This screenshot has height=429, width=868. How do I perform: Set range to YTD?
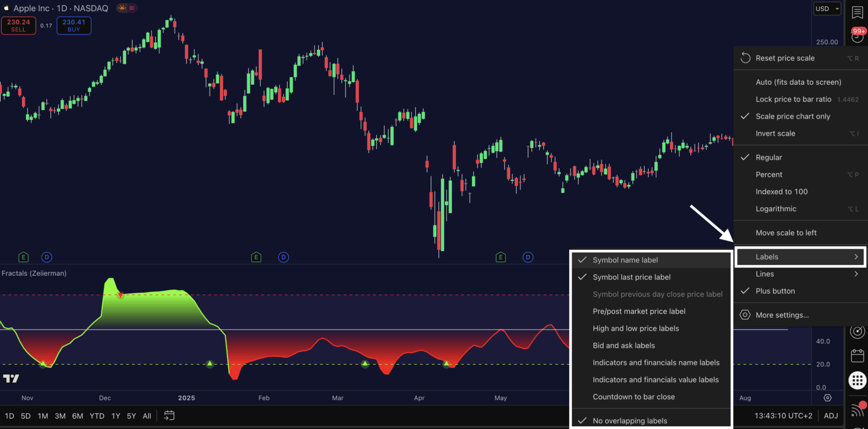pos(97,416)
